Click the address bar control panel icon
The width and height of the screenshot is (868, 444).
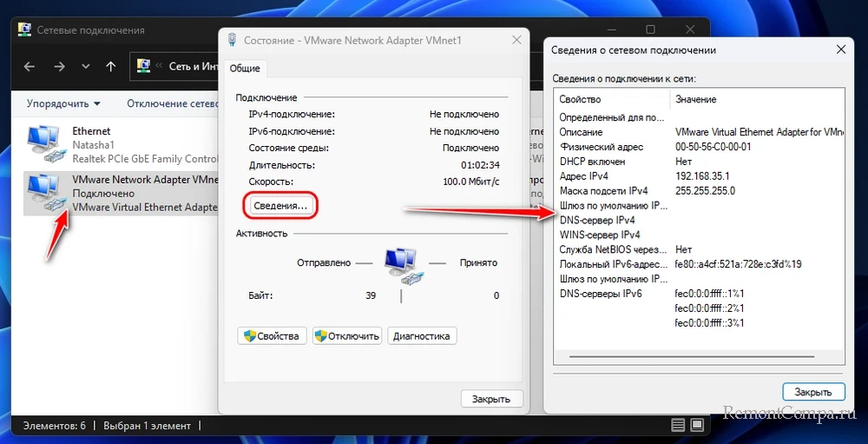143,67
